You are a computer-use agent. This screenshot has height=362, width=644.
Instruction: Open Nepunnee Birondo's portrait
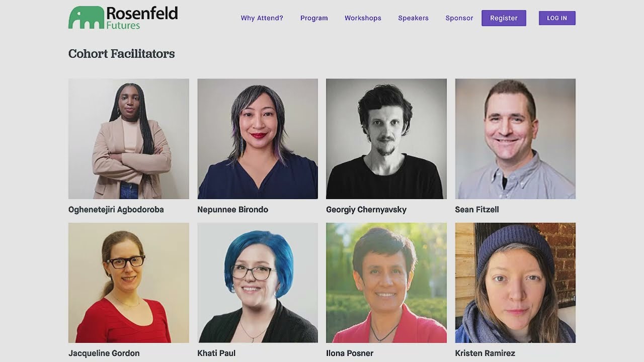pos(258,139)
